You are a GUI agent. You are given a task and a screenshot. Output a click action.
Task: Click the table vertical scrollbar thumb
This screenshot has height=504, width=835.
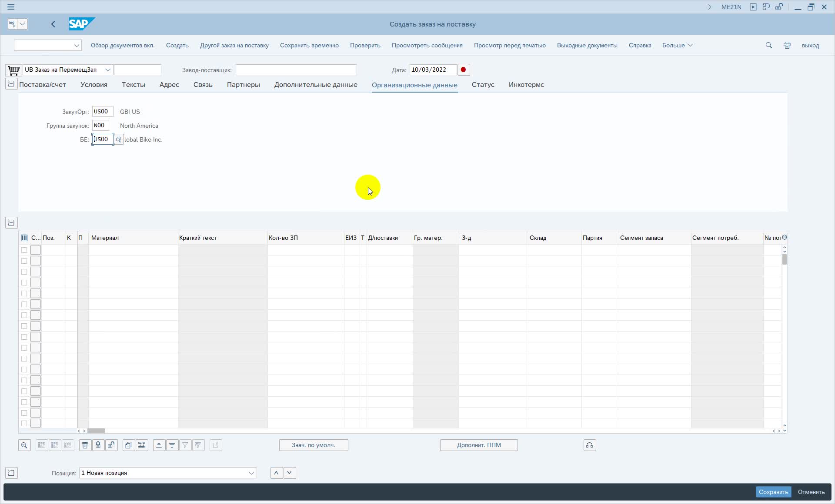(x=785, y=259)
